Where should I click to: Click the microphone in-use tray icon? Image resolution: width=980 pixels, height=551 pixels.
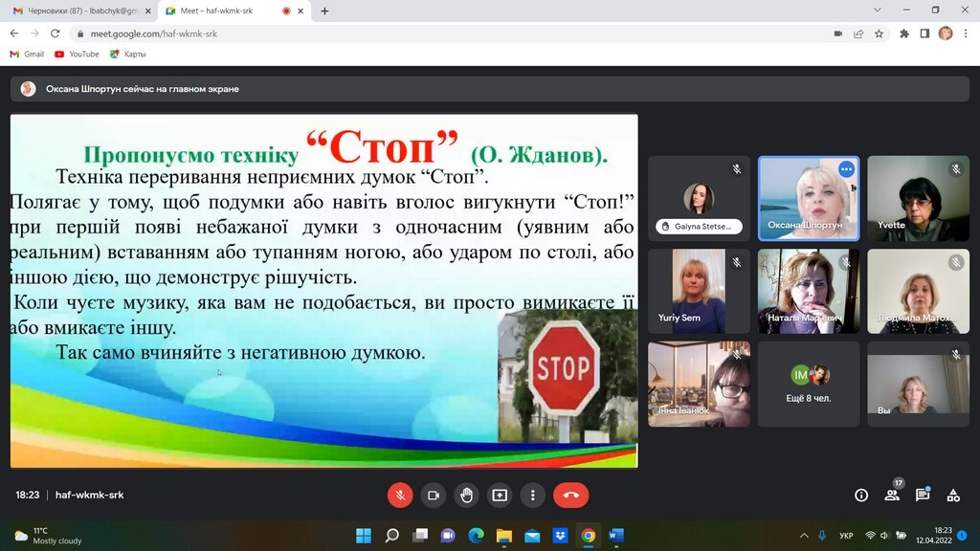(822, 536)
